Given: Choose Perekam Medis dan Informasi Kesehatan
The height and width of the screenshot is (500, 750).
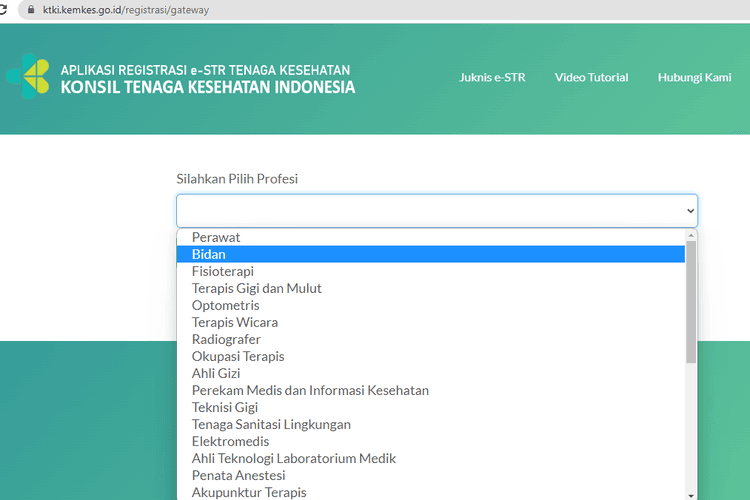Looking at the screenshot, I should 430,390.
